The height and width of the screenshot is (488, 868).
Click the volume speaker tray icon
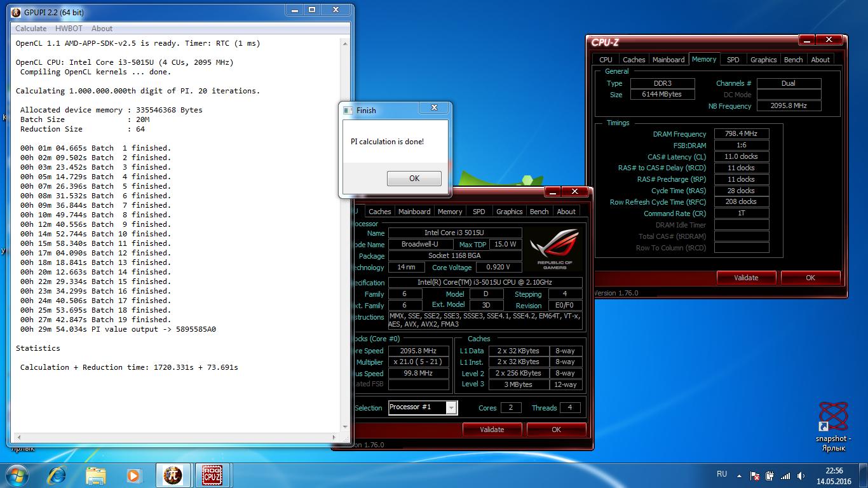tap(801, 476)
